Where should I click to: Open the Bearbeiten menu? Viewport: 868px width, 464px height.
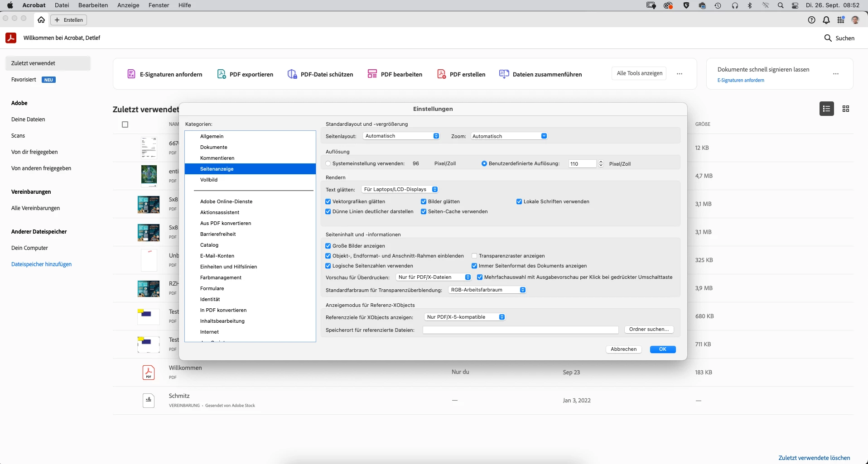[93, 5]
